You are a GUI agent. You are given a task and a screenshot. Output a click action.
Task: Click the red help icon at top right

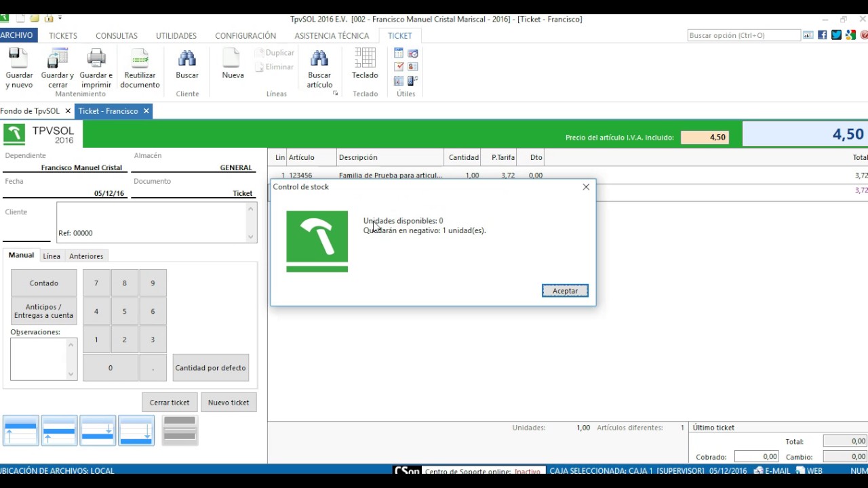pos(864,35)
